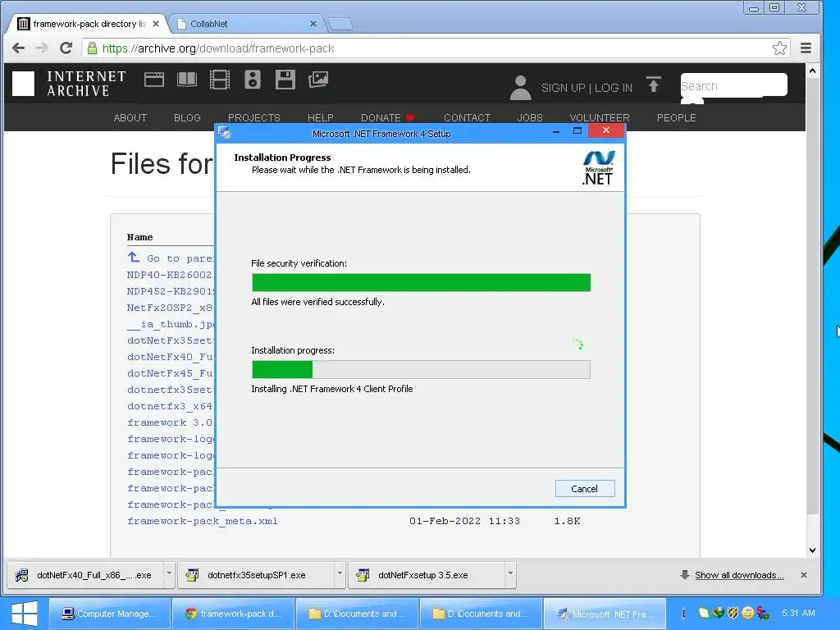Open the Audio speaker icon in the header
This screenshot has height=630, width=840.
click(253, 80)
